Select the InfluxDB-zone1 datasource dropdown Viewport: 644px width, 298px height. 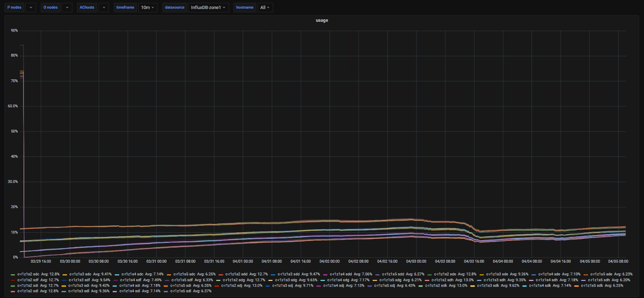[x=208, y=7]
